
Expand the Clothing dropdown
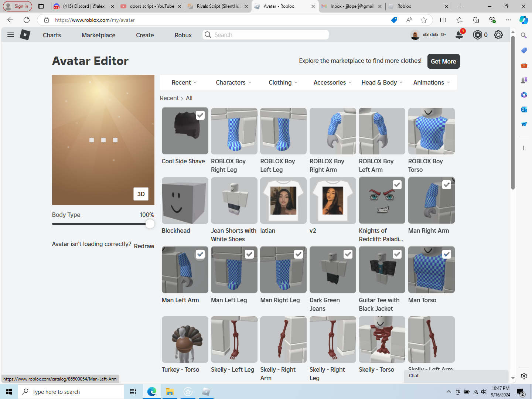pyautogui.click(x=283, y=82)
